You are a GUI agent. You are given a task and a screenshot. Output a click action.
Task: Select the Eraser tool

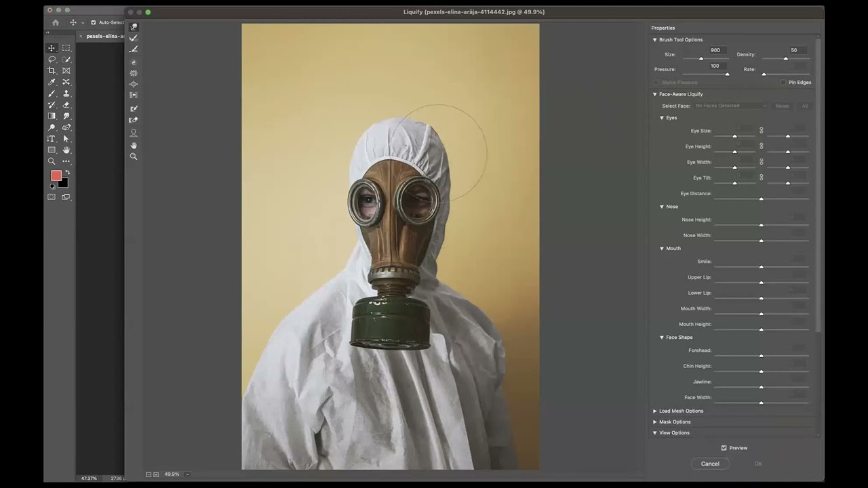click(x=66, y=104)
